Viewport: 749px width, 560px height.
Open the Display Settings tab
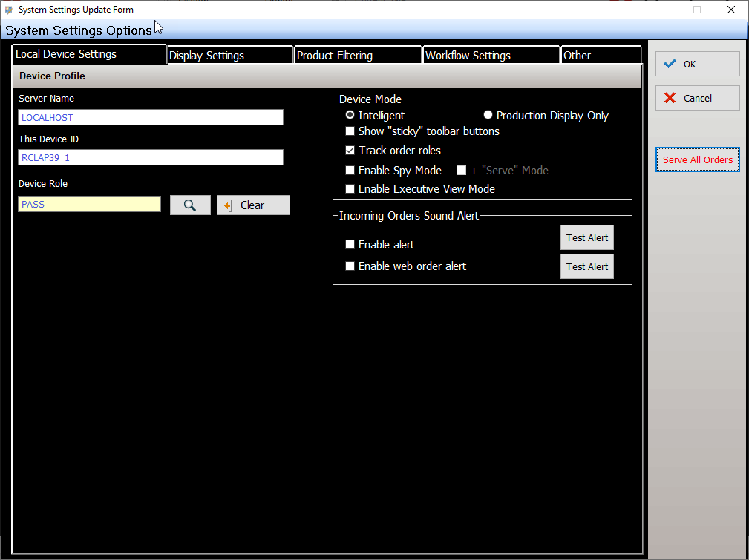[230, 55]
